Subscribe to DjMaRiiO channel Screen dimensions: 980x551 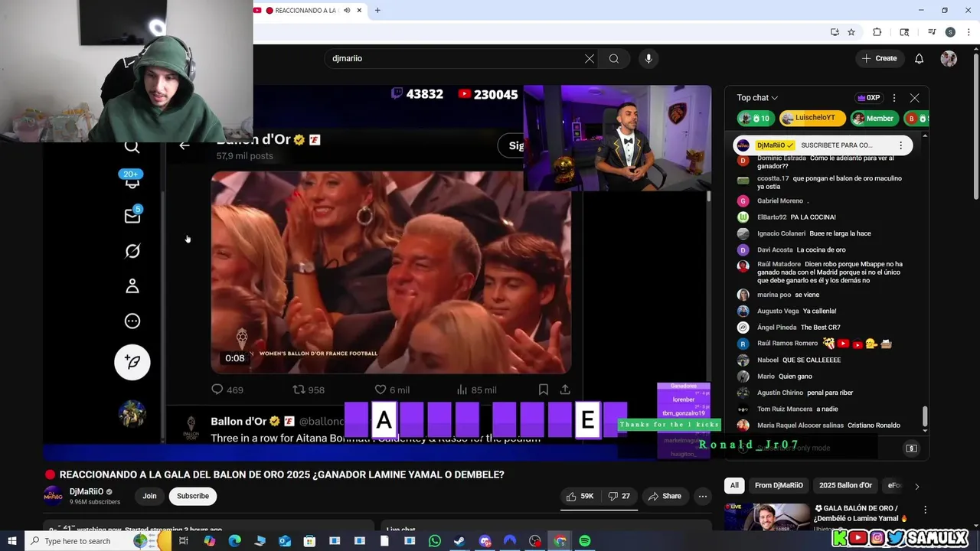tap(193, 496)
